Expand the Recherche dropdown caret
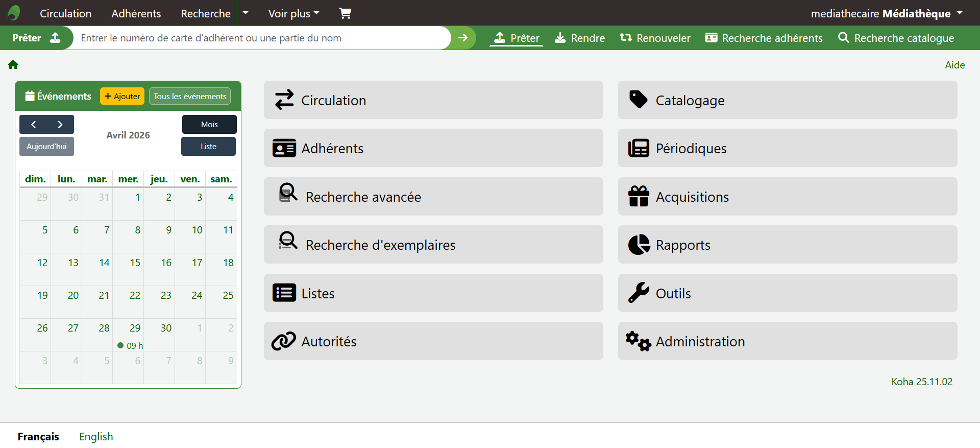The width and height of the screenshot is (980, 448). (x=246, y=13)
